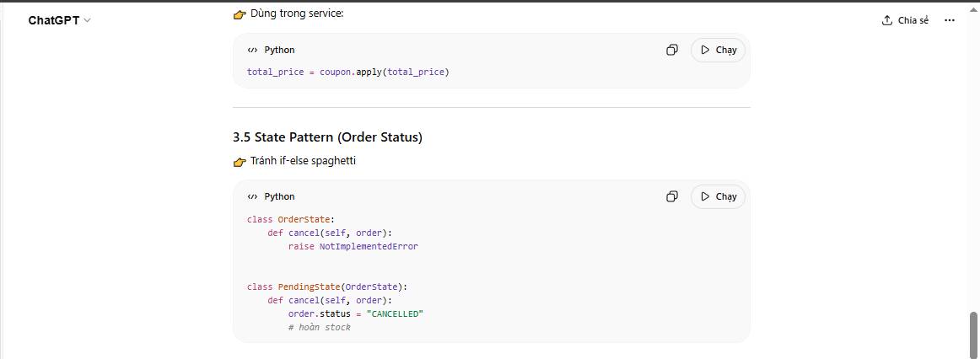Click the 3.5 State Pattern heading
The width and height of the screenshot is (980, 359).
(327, 137)
